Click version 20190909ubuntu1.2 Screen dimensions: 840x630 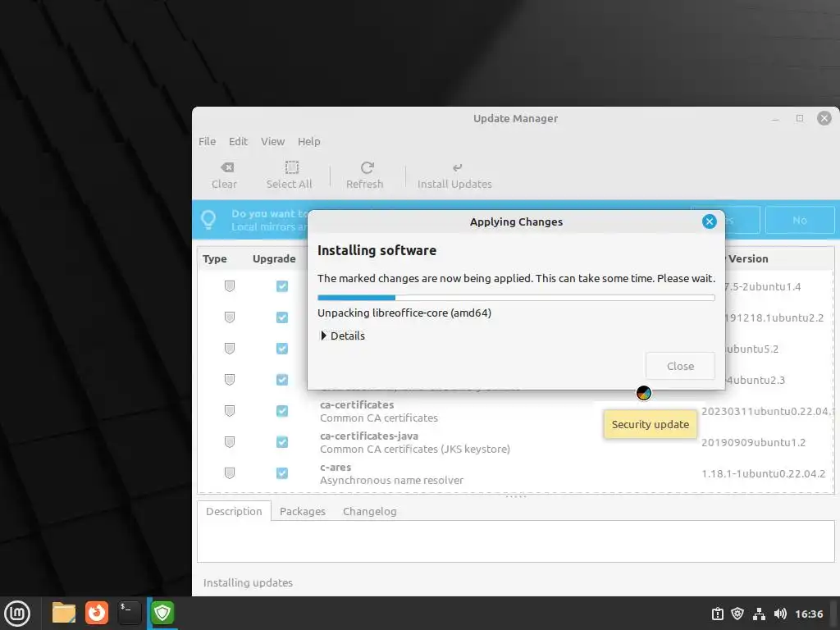[x=753, y=442]
